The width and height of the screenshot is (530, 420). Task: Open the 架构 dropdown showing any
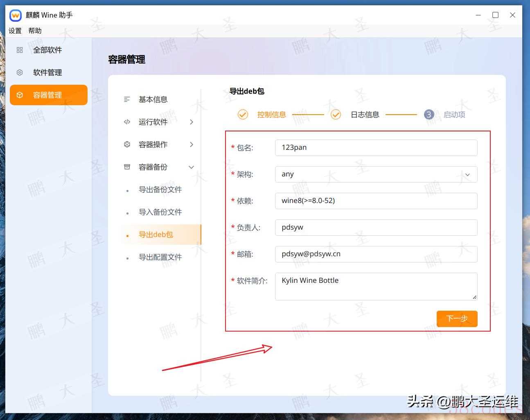click(376, 174)
